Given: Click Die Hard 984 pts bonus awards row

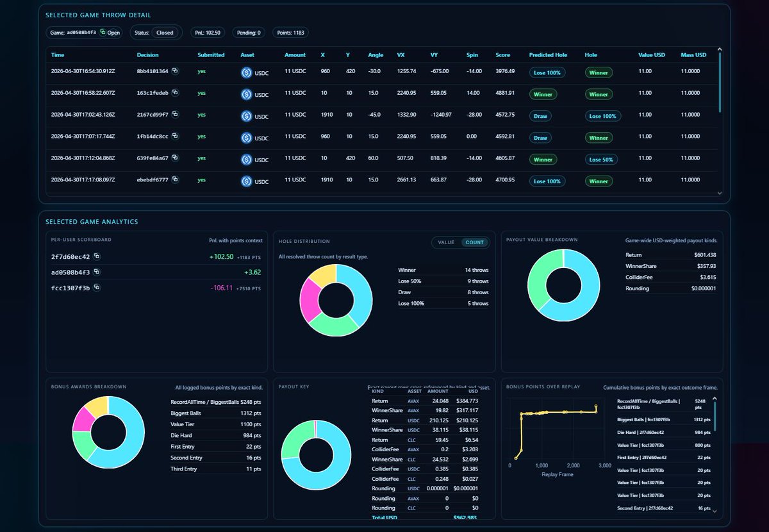Looking at the screenshot, I should click(x=216, y=436).
